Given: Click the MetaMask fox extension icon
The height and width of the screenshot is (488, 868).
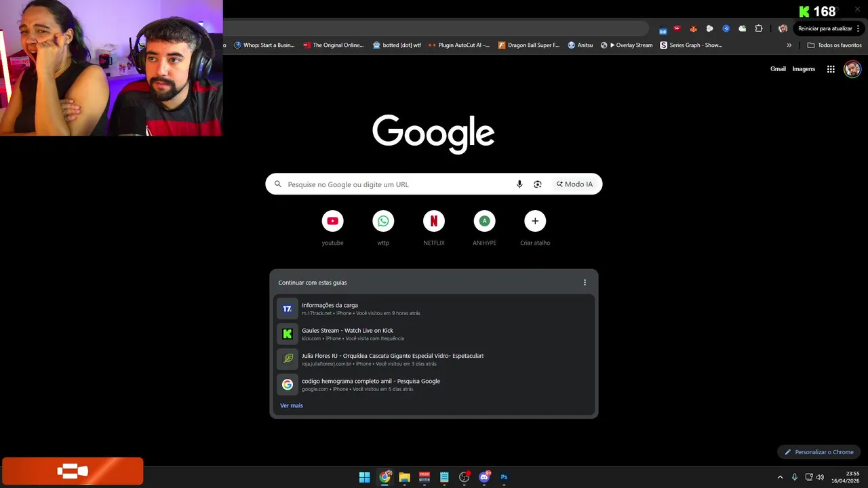Looking at the screenshot, I should coord(693,28).
